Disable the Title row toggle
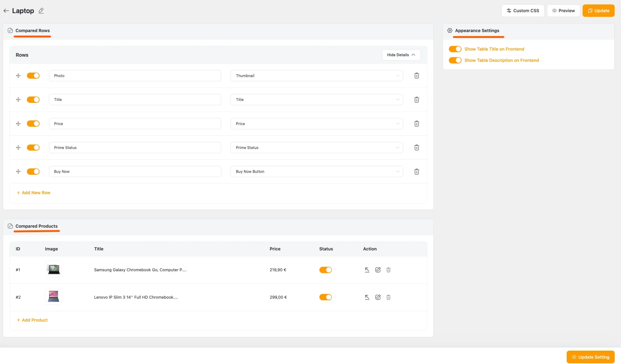The image size is (621, 364). 33,99
